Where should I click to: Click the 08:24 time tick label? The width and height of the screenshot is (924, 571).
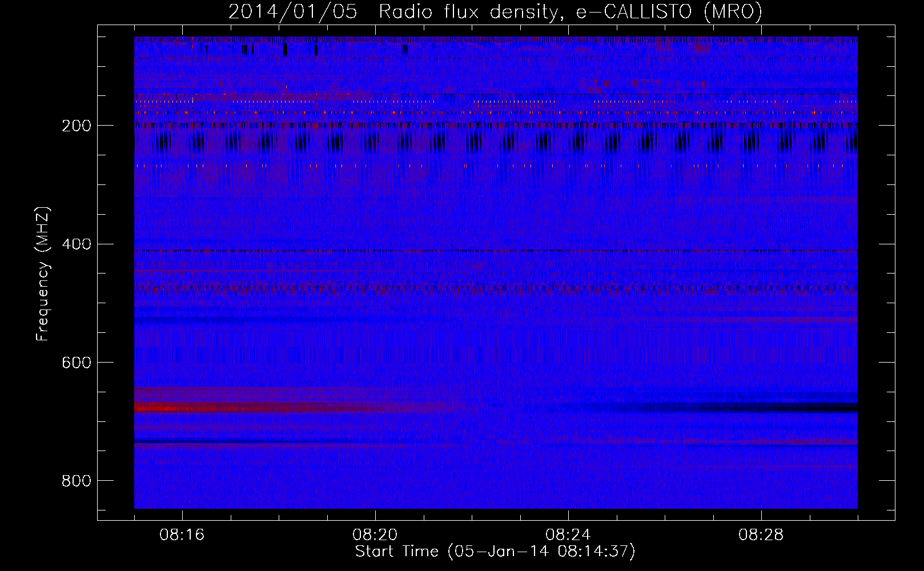point(568,535)
